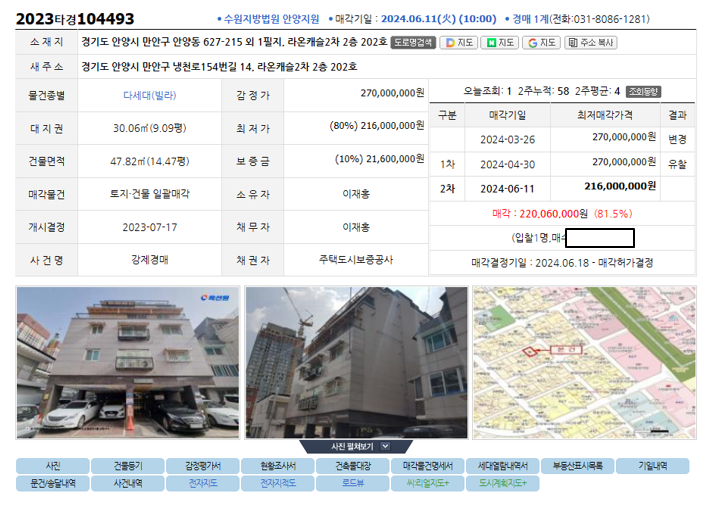Open the Google 지도 map button
This screenshot has height=508, width=720.
(x=541, y=43)
